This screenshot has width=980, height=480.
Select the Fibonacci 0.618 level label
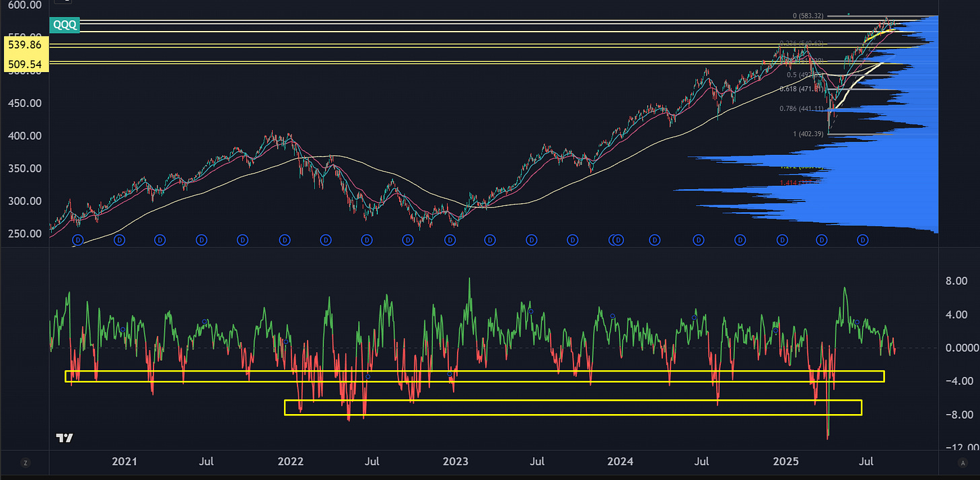801,90
